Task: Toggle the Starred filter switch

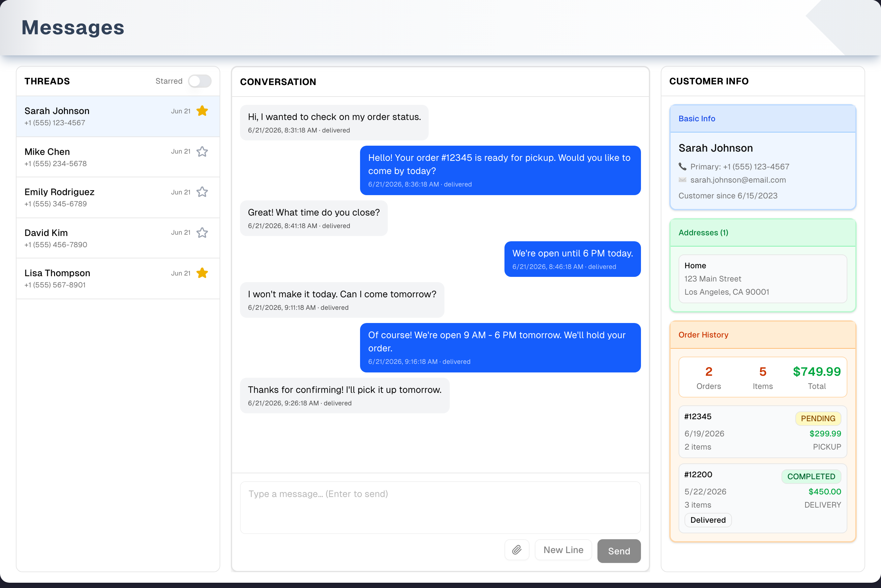Action: [x=199, y=81]
